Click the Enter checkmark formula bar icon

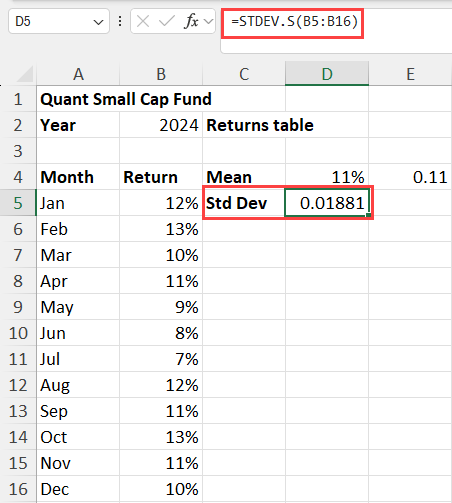click(167, 22)
